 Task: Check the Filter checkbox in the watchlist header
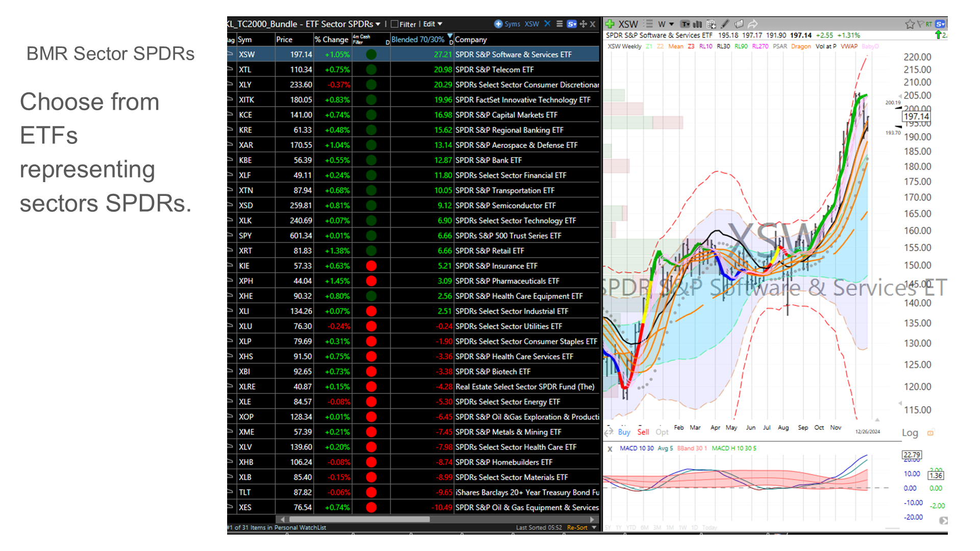click(x=394, y=23)
